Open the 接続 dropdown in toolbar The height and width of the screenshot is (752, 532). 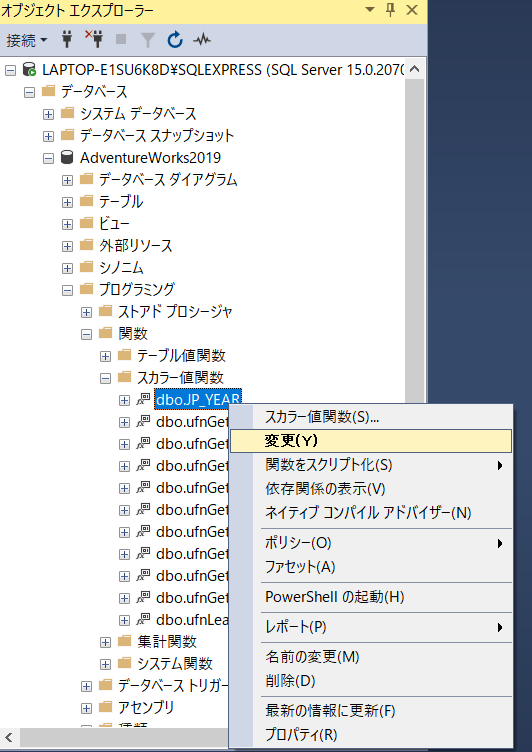tap(27, 40)
